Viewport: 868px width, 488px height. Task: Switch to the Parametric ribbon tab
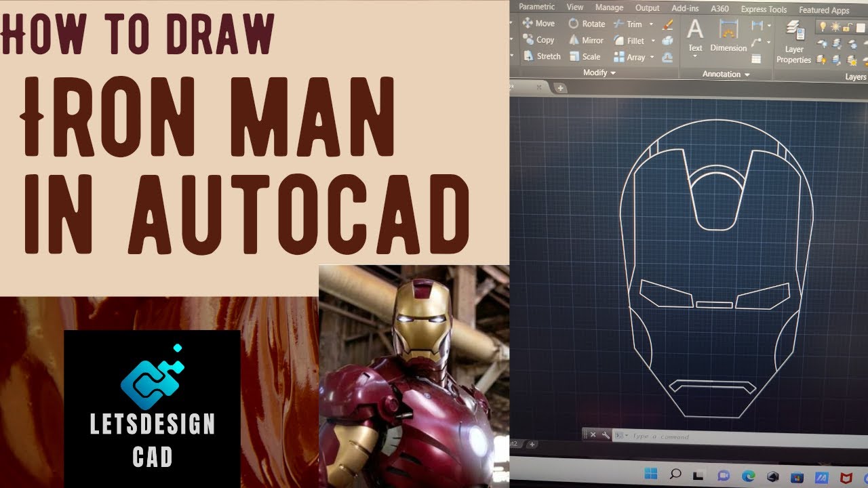pyautogui.click(x=536, y=7)
